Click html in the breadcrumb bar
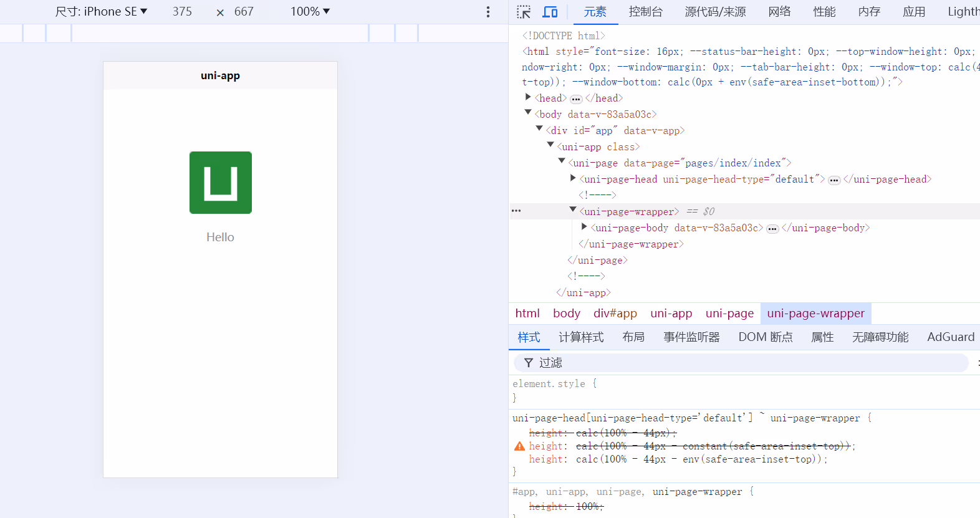Viewport: 980px width, 518px height. pos(527,314)
